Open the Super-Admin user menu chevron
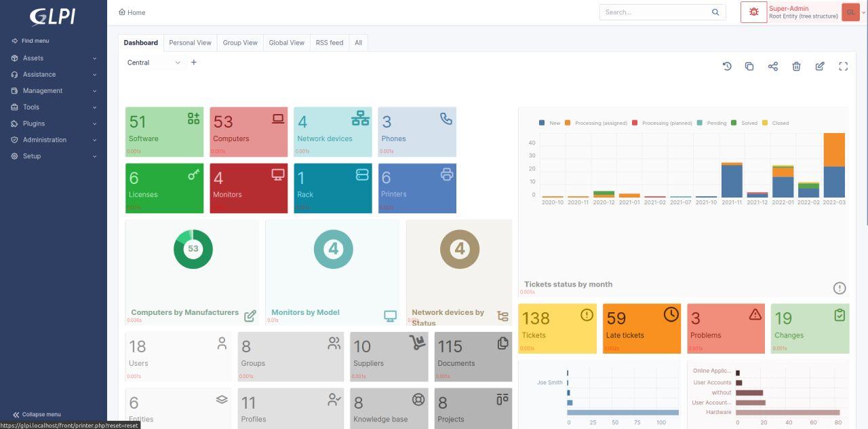This screenshot has height=429, width=868. (863, 12)
